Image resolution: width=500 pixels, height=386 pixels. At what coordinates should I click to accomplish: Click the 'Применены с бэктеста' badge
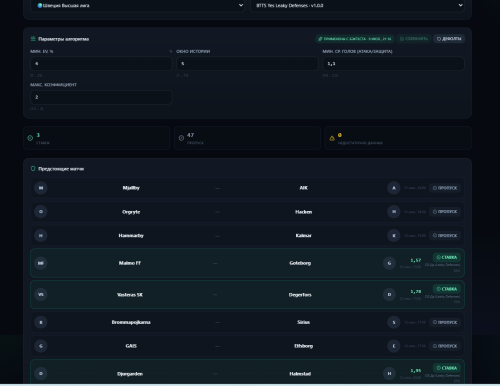355,39
